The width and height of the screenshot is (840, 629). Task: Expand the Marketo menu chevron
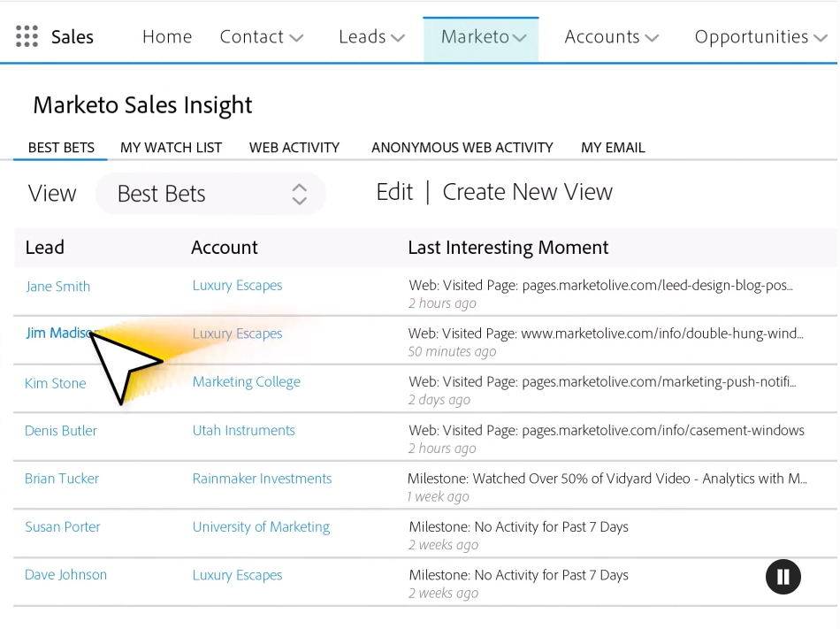(x=520, y=37)
